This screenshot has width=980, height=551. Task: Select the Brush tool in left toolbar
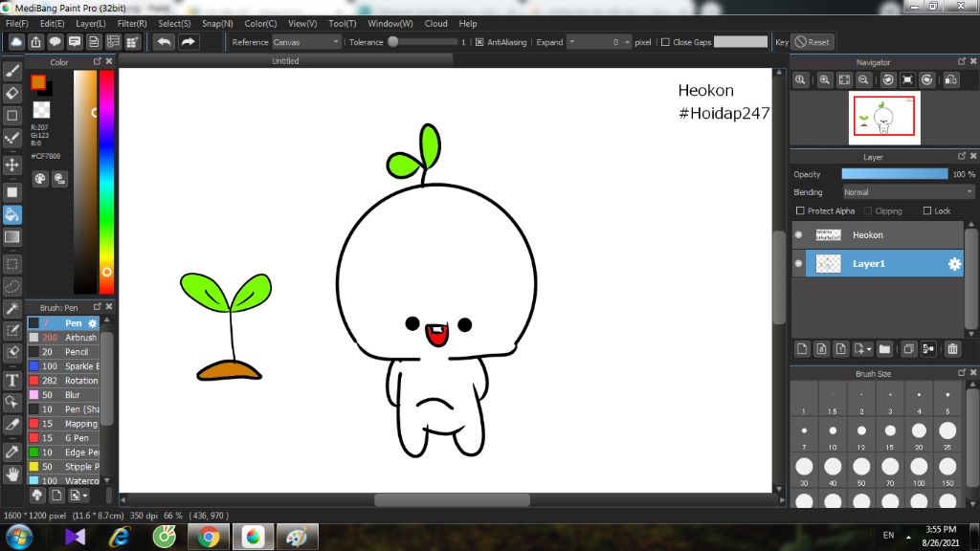11,71
